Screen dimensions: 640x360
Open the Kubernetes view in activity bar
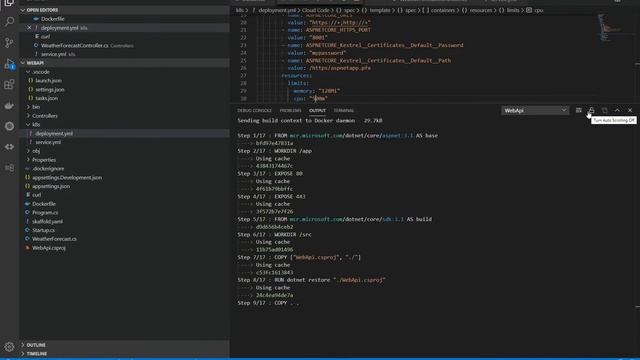click(x=9, y=126)
